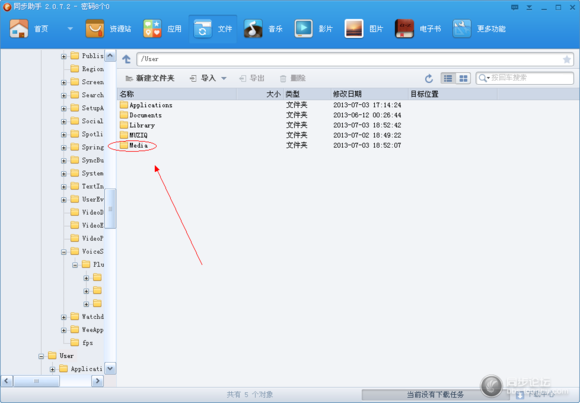The image size is (580, 403).
Task: Select the User folder in tree
Action: click(61, 356)
